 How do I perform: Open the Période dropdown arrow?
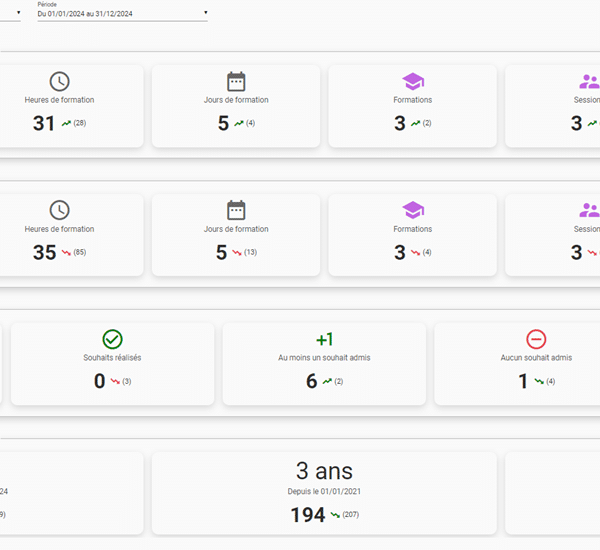(x=205, y=13)
